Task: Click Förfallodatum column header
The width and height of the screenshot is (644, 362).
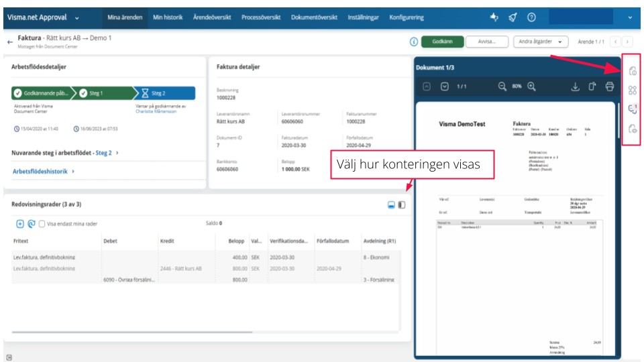Action: 333,241
